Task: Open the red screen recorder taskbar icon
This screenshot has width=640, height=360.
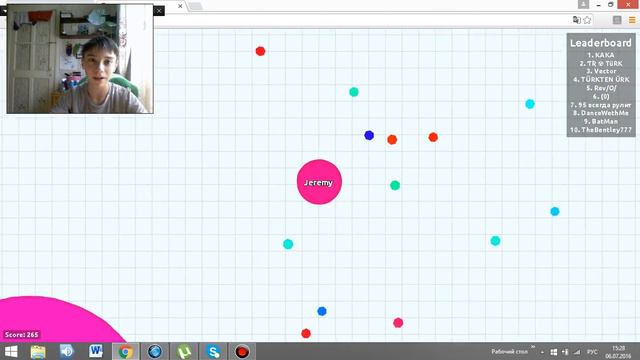Action: point(242,351)
